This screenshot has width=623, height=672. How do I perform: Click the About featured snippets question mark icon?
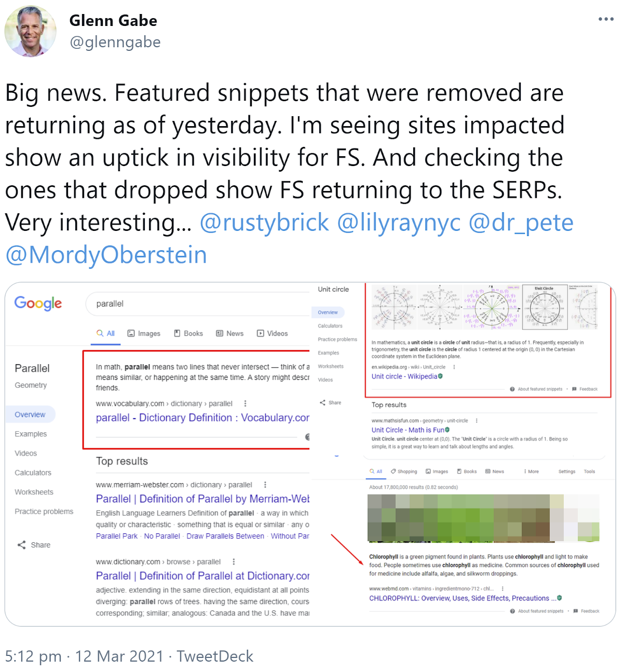(512, 389)
